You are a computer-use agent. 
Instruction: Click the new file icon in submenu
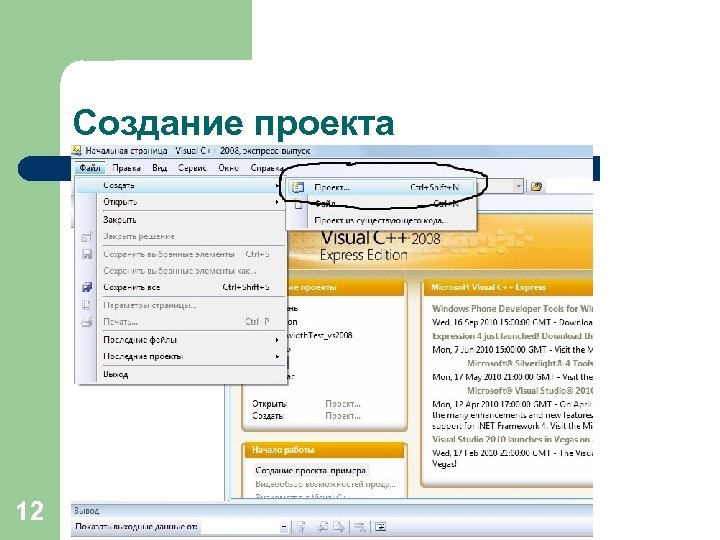tap(298, 204)
